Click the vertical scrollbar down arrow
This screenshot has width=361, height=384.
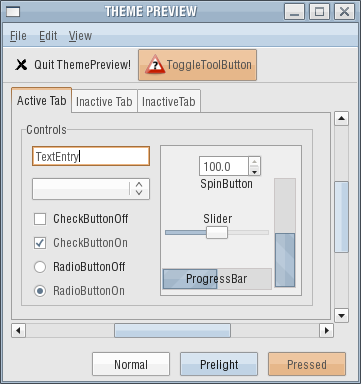(342, 315)
